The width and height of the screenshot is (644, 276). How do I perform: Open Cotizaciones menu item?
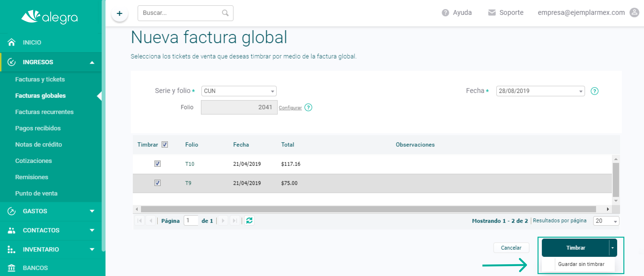[33, 161]
